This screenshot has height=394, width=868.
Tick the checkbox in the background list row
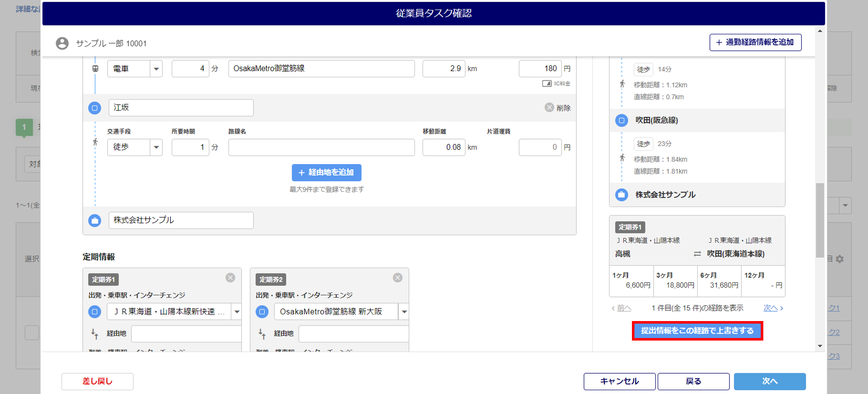coord(32,333)
